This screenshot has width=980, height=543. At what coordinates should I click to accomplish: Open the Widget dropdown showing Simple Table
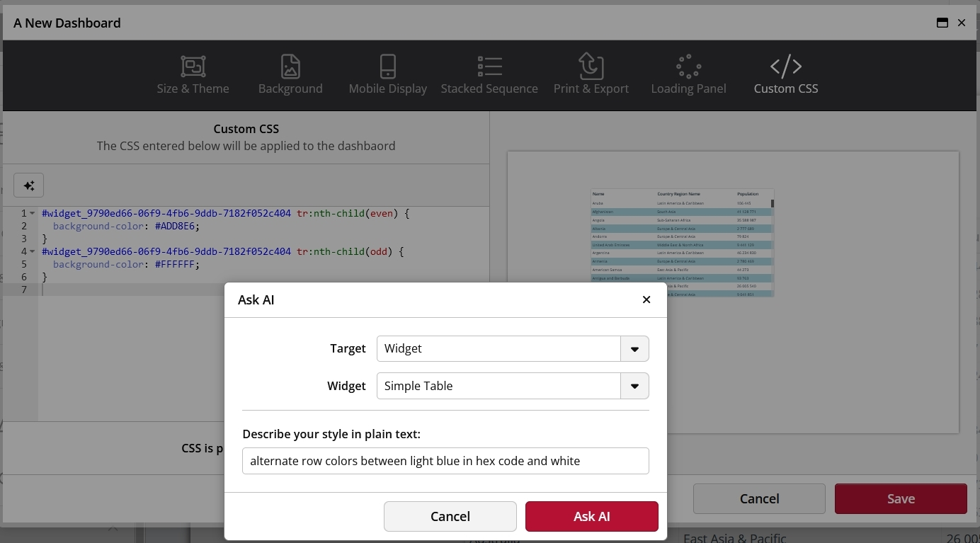point(634,386)
